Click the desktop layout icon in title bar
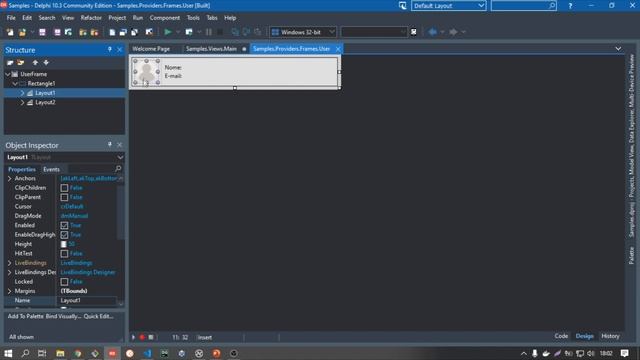This screenshot has width=640, height=360. click(x=402, y=6)
